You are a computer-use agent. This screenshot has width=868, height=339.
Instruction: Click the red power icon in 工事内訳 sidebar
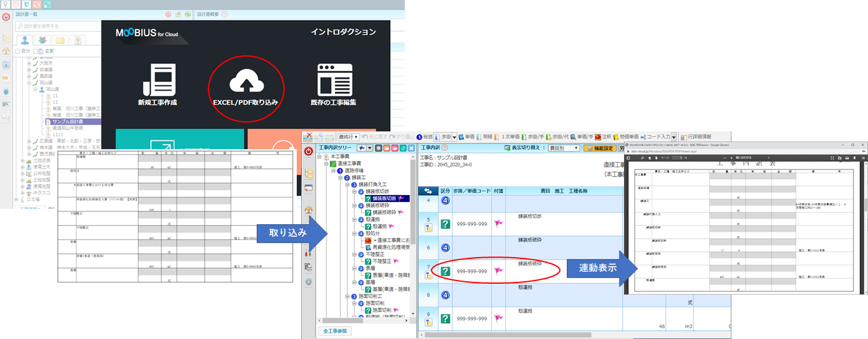point(309,151)
